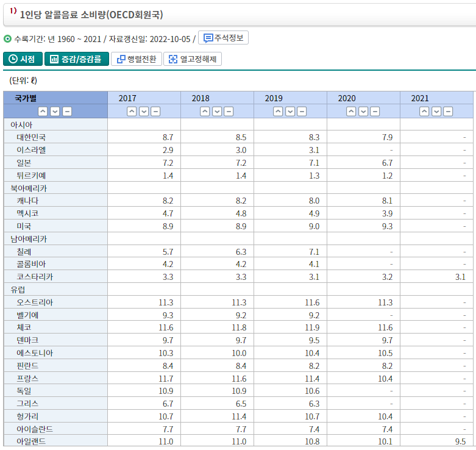This screenshot has width=476, height=450.
Task: Select the 프랑스 row label
Action: click(x=27, y=379)
